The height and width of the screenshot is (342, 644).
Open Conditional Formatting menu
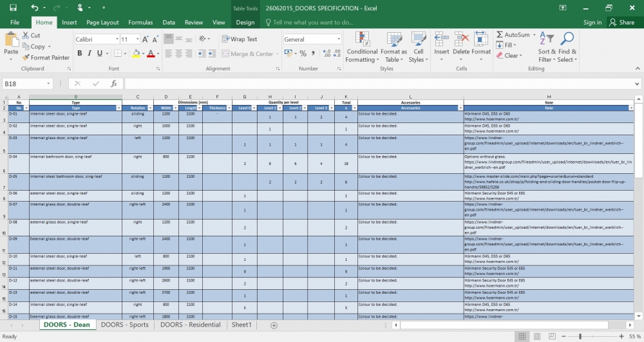coord(362,47)
